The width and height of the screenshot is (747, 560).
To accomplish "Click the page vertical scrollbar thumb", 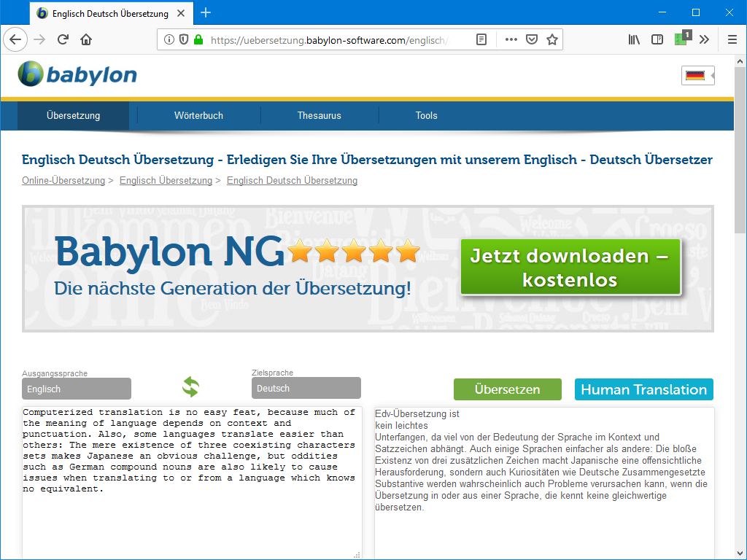I will coord(740,150).
